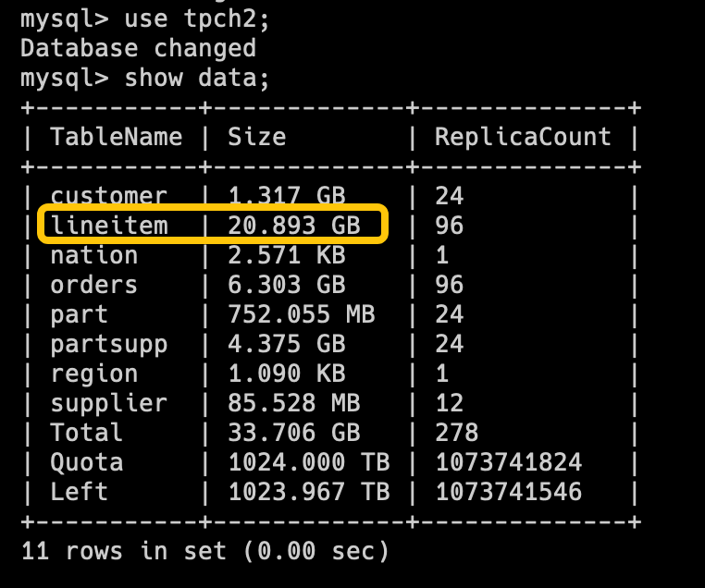Screen dimensions: 705x588
Task: Click the 'show data;' command text
Action: tap(196, 79)
